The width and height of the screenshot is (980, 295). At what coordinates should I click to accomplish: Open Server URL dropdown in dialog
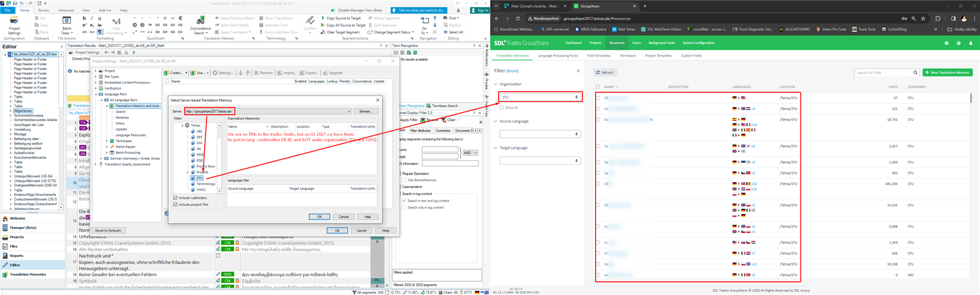(x=349, y=111)
